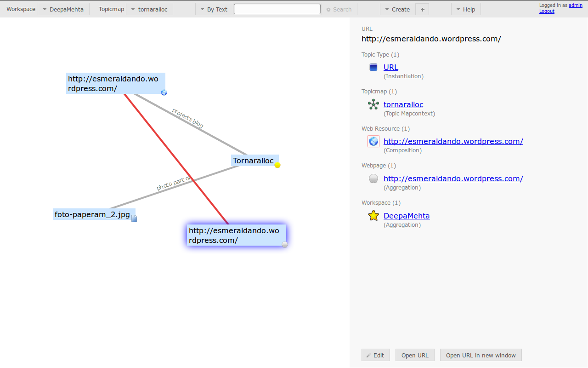Click the gray ball icon on highlighted topic
The height and width of the screenshot is (368, 588).
tap(285, 244)
